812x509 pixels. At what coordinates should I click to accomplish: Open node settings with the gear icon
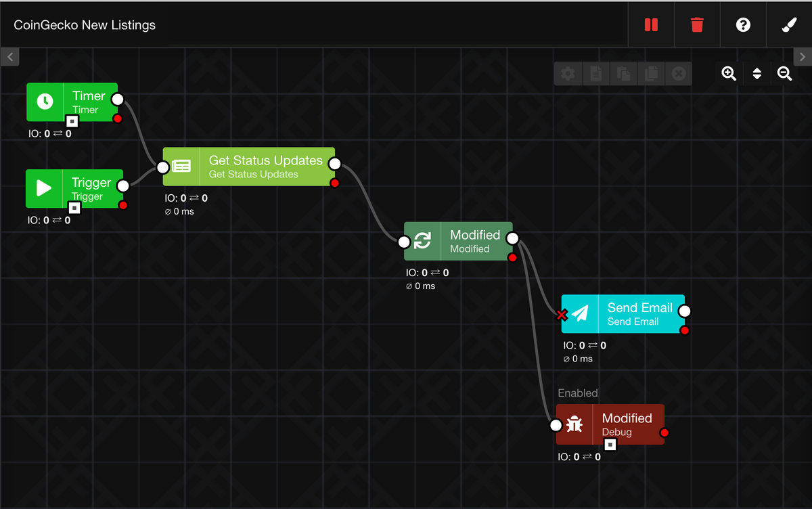[568, 74]
